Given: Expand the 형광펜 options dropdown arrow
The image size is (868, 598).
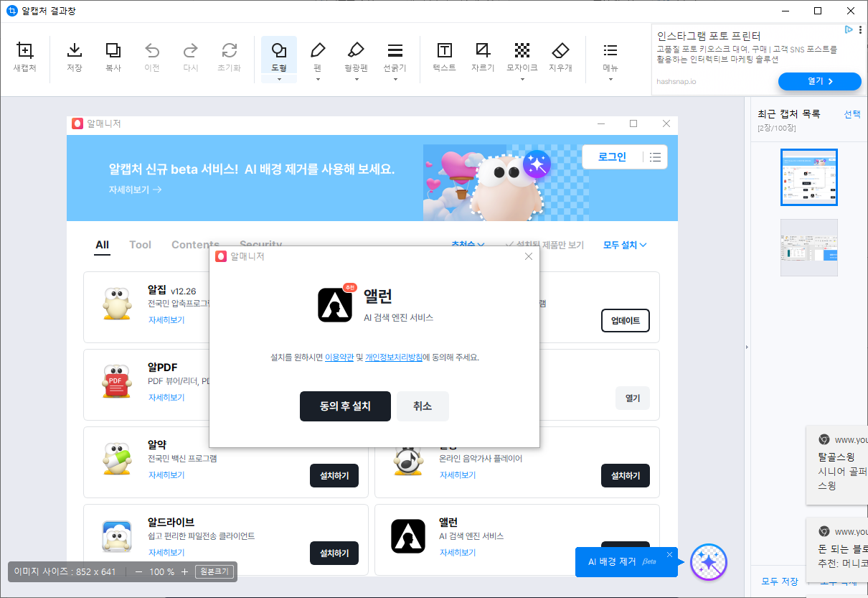Looking at the screenshot, I should coord(356,79).
